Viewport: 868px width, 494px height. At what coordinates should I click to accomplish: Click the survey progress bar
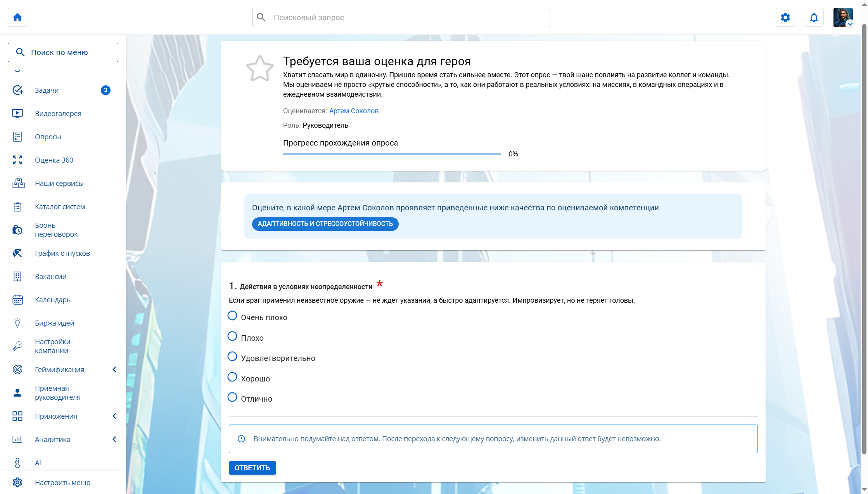click(x=392, y=154)
